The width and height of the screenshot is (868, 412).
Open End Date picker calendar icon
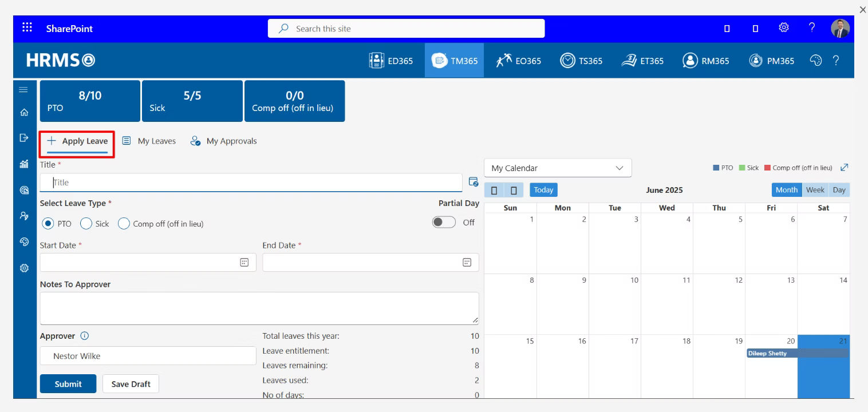[467, 262]
